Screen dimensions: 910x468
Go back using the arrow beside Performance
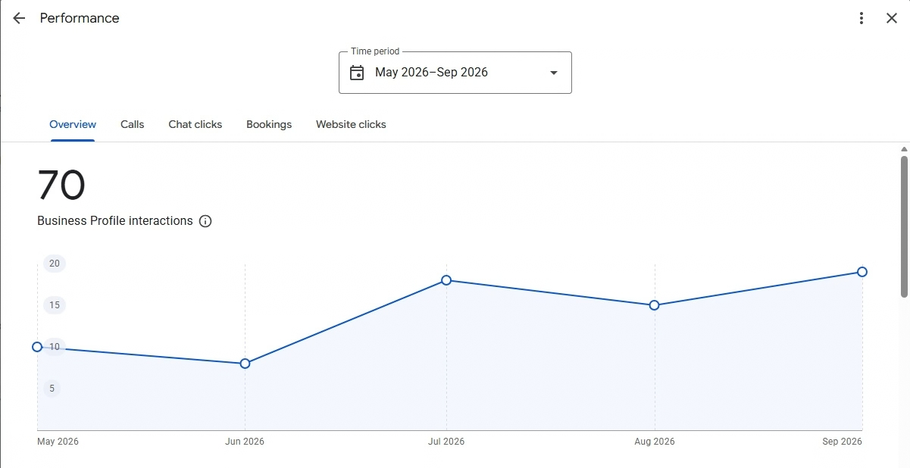(19, 18)
